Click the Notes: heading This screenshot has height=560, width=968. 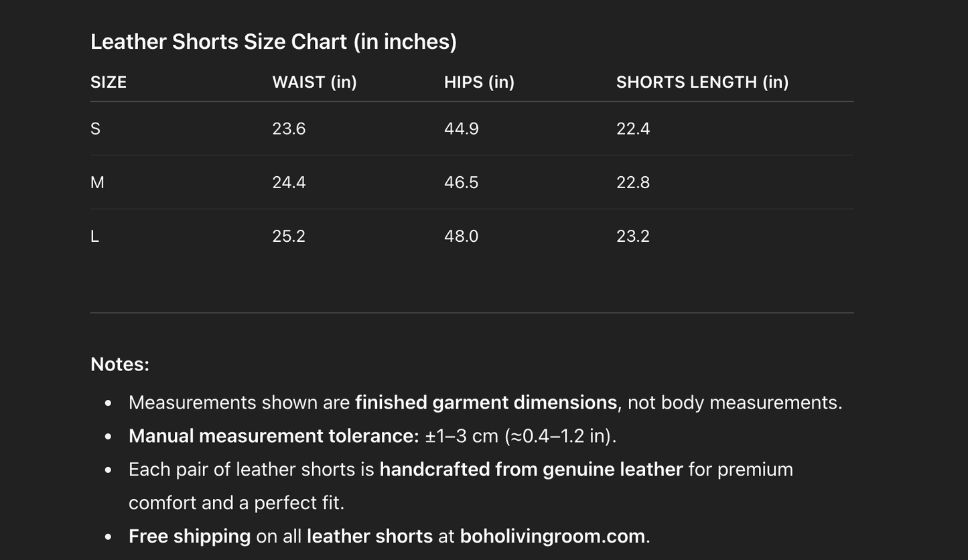click(x=120, y=364)
